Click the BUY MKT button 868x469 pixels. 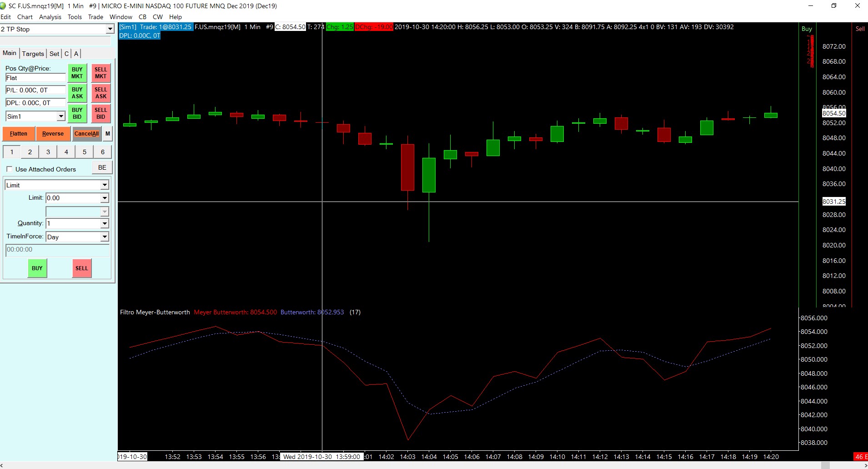click(x=77, y=73)
